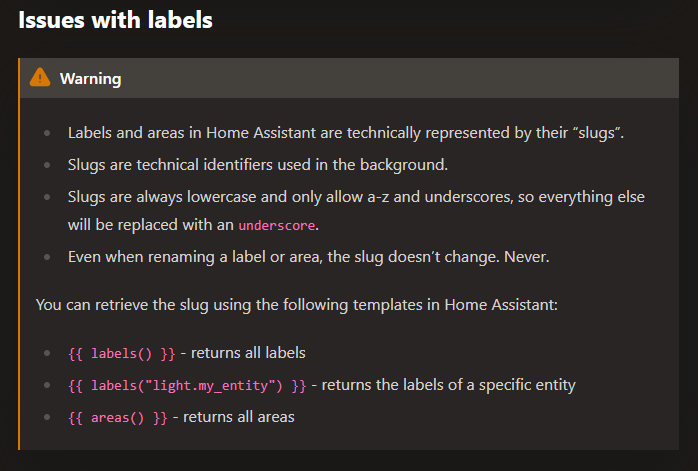Click the quoted word "slugs" in first bullet

(x=597, y=133)
